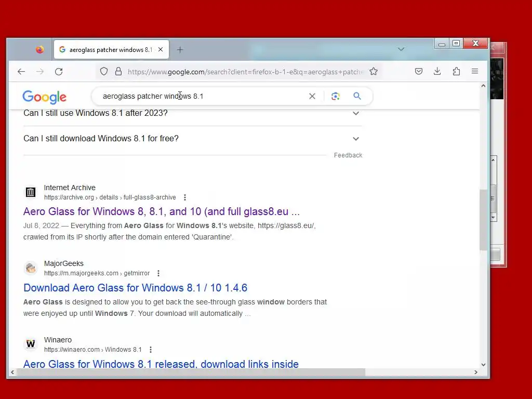Viewport: 532px width, 399px height.
Task: Click horizontal scrollbar right arrow
Action: 476,372
